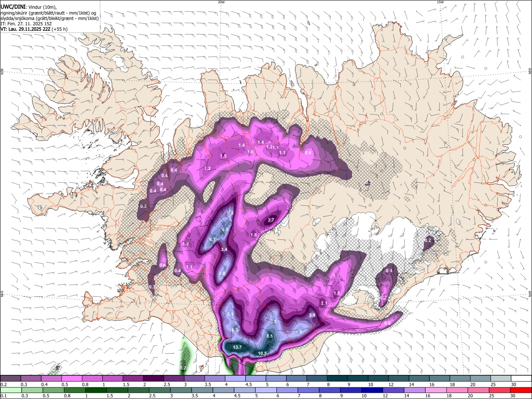Click the 6.7 value label
This screenshot has height=399, width=532.
pyautogui.click(x=212, y=239)
